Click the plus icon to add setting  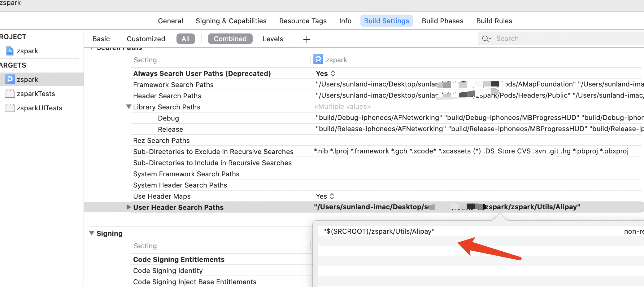click(x=307, y=39)
